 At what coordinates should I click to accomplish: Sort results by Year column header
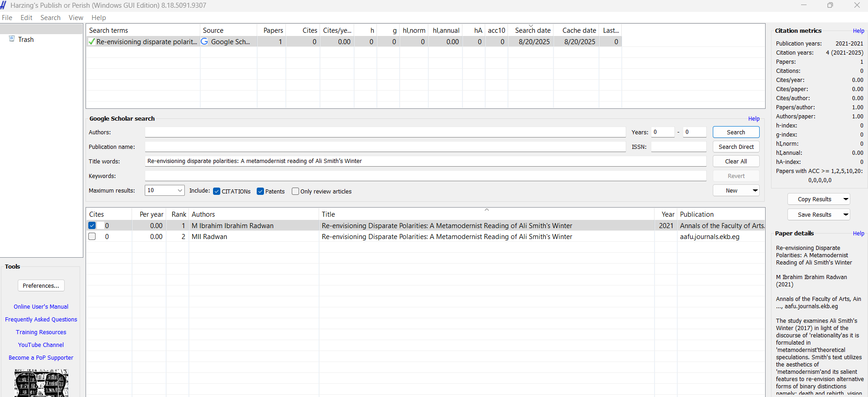667,214
